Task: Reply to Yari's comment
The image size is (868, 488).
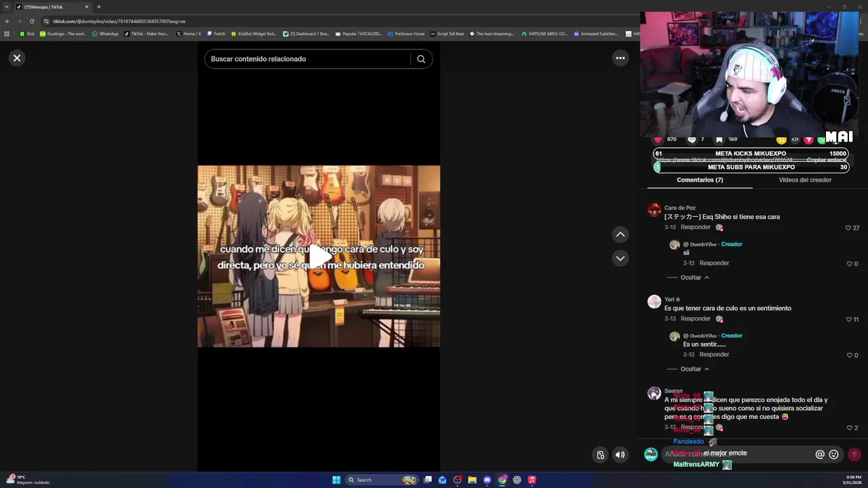Action: (696, 319)
